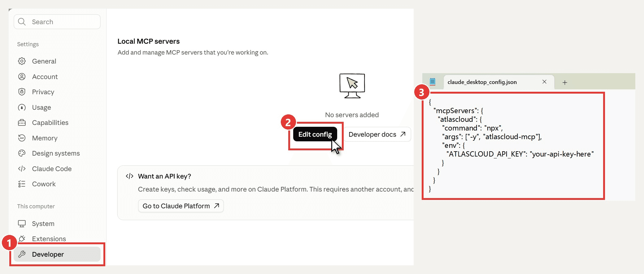Click the Account person icon

pyautogui.click(x=22, y=77)
